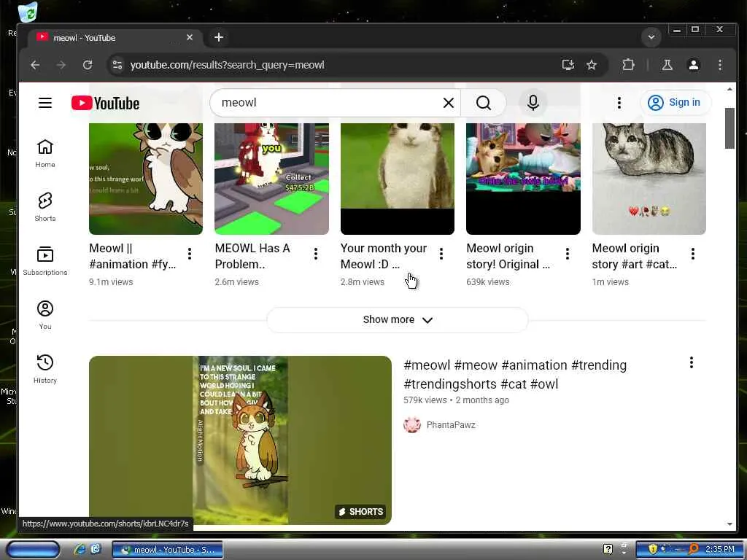747x560 pixels.
Task: Select meowl - YouTube taskbar button
Action: click(x=167, y=550)
